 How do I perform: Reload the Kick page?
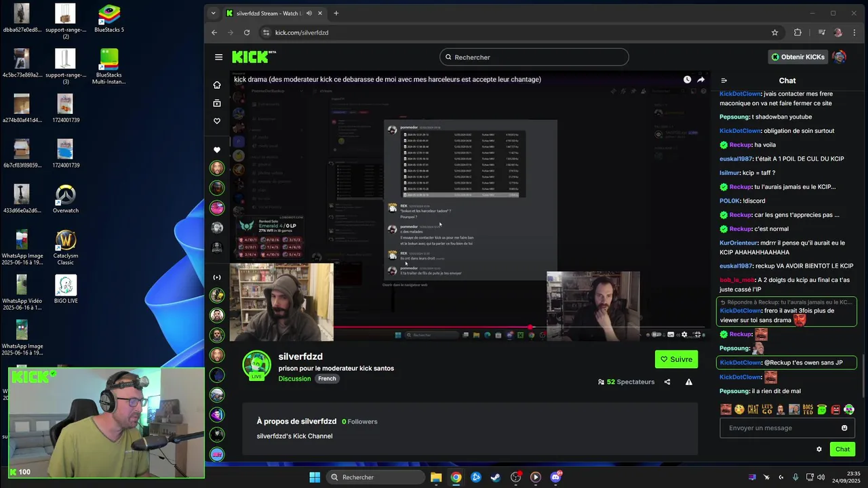[x=247, y=33]
